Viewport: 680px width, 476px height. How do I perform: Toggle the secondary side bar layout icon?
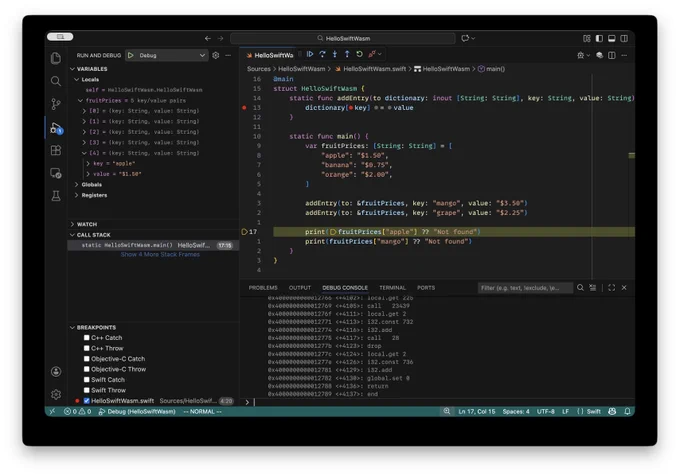[624, 39]
